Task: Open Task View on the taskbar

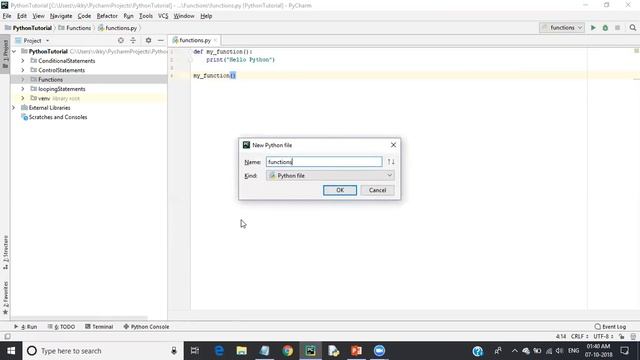Action: (x=195, y=351)
